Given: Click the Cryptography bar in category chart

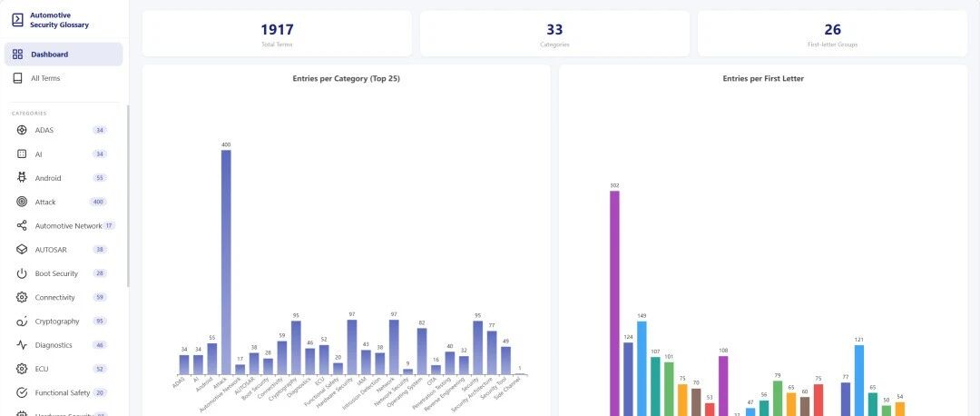Looking at the screenshot, I should click(x=296, y=348).
